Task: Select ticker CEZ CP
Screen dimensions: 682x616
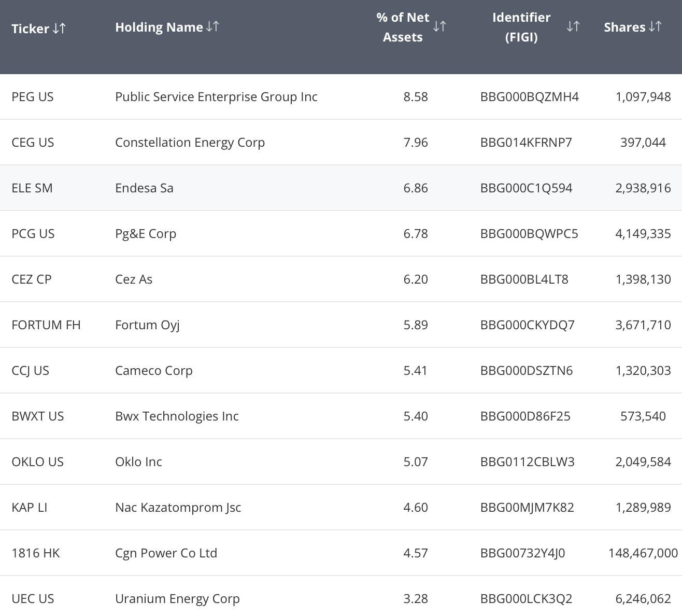Action: (32, 279)
